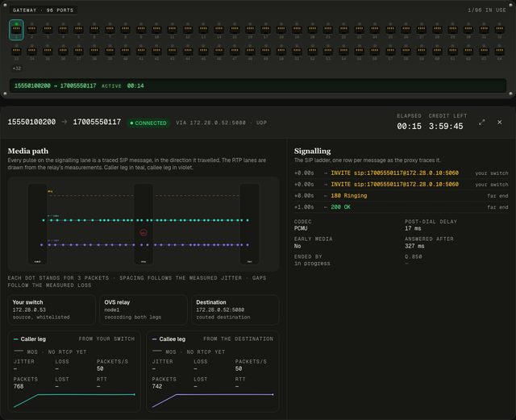The width and height of the screenshot is (516, 420).
Task: Click the red recording marker on the relay
Action: coord(144,233)
